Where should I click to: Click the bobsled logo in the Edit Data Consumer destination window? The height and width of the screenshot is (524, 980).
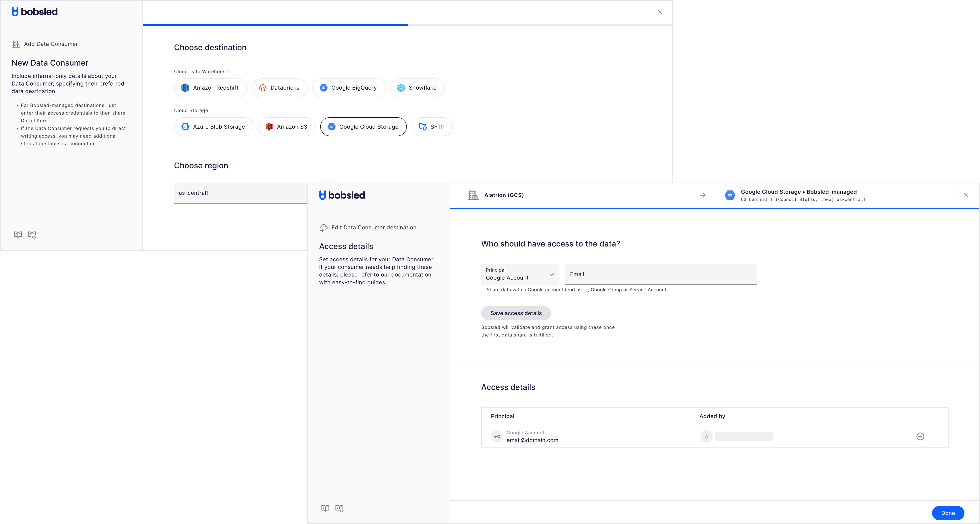click(x=342, y=195)
